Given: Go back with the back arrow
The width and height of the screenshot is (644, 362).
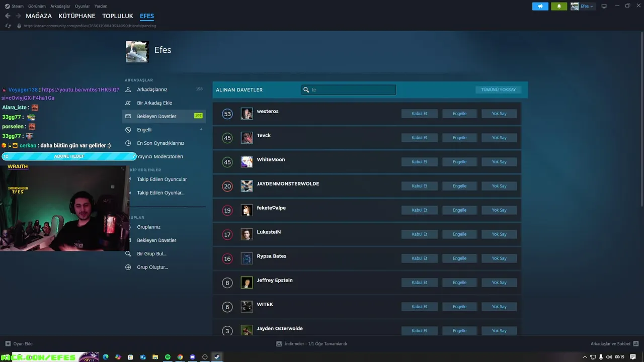Looking at the screenshot, I should 8,16.
